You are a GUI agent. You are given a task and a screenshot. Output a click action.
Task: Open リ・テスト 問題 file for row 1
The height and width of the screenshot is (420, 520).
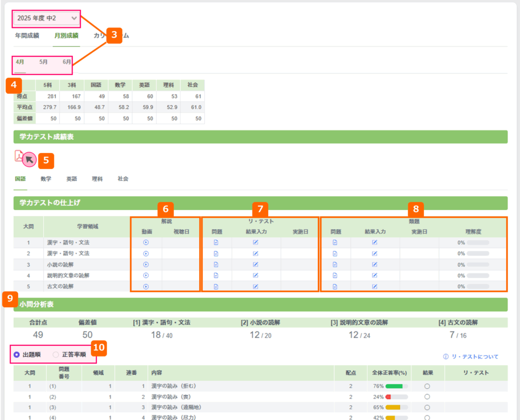(216, 242)
